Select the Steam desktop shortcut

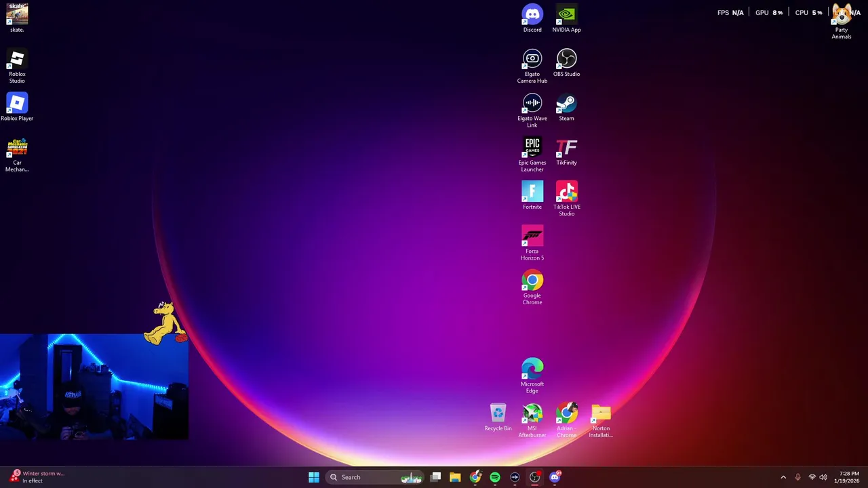tap(566, 106)
